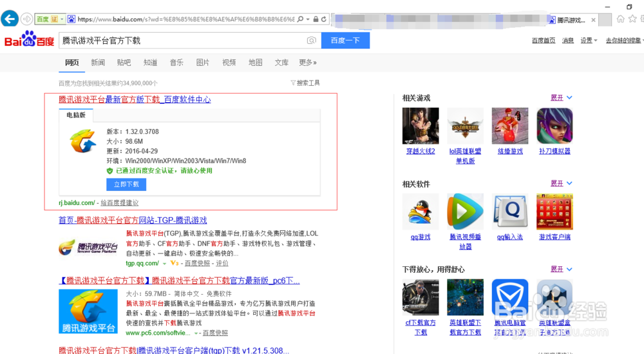Click the 游戏客户端 icon
This screenshot has height=354, width=644.
coord(554,211)
